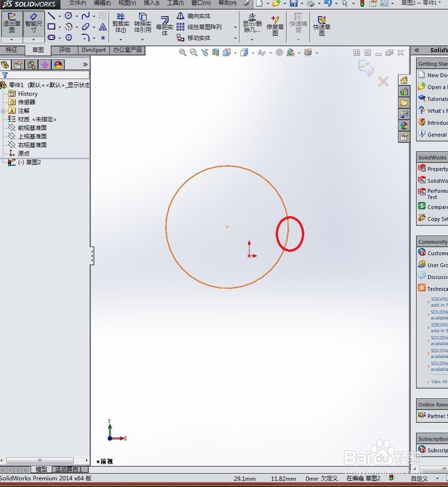Select the Circle sketch tool

[x=69, y=16]
